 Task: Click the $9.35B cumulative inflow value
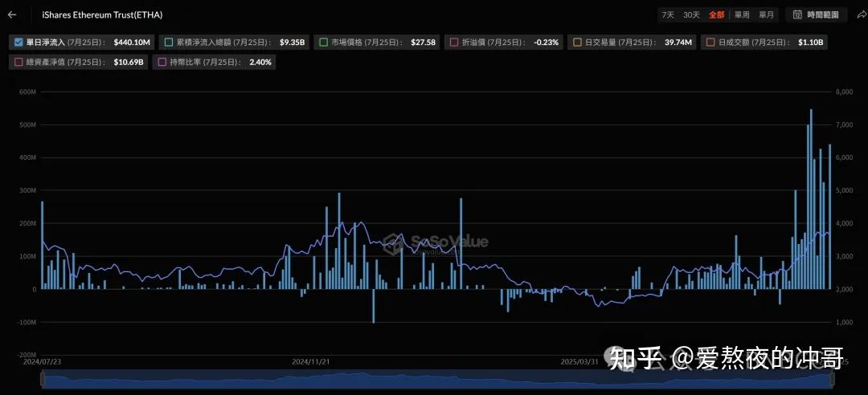292,42
